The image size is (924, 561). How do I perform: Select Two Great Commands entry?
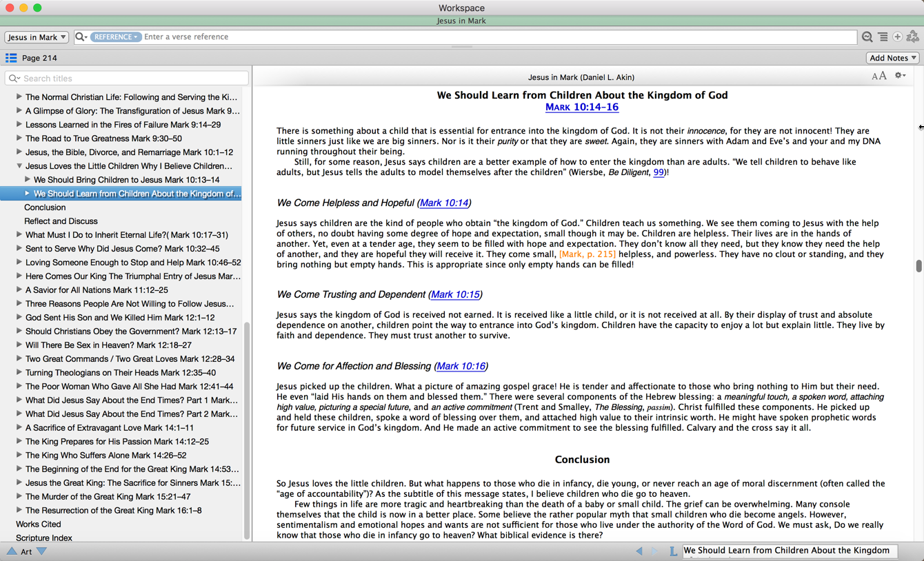point(130,359)
